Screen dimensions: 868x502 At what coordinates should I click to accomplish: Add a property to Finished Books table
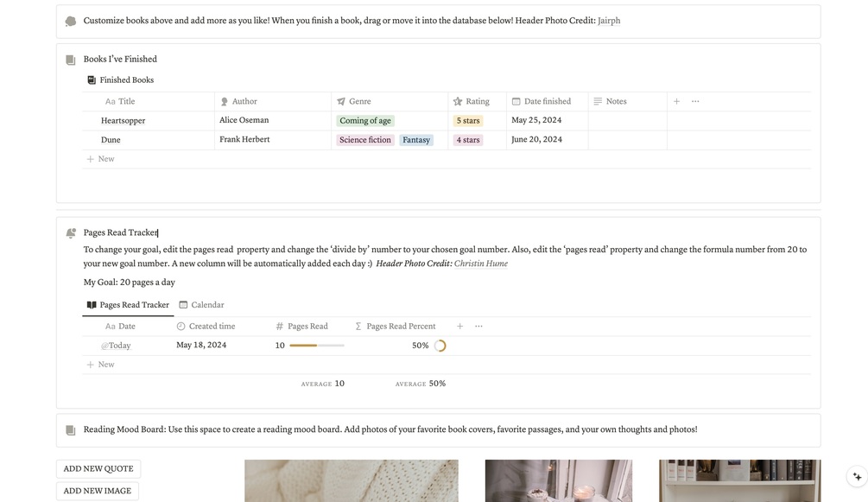[676, 101]
